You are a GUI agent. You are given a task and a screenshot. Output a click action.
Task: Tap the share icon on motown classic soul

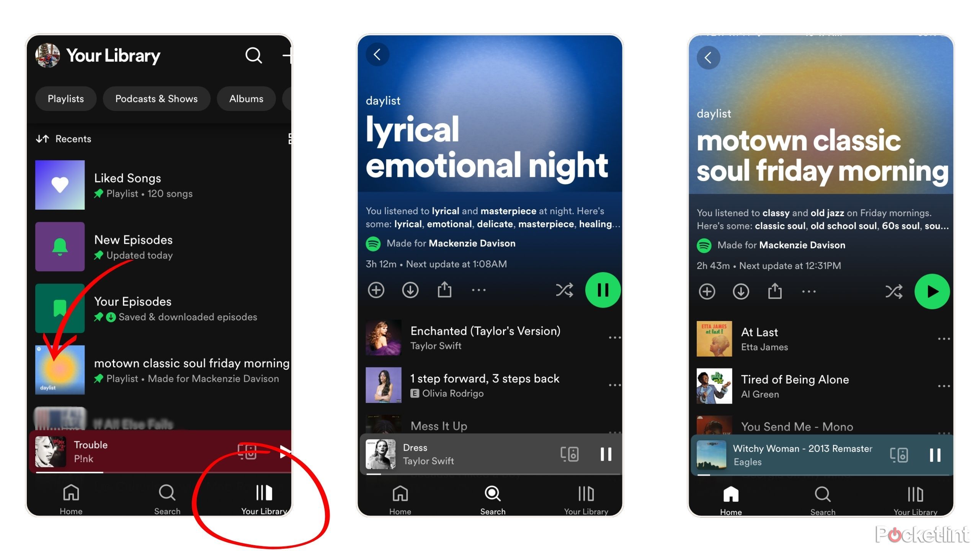[x=775, y=290]
